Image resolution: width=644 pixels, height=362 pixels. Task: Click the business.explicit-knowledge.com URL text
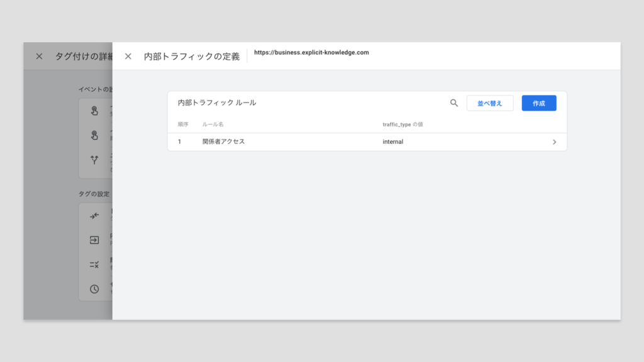(311, 53)
